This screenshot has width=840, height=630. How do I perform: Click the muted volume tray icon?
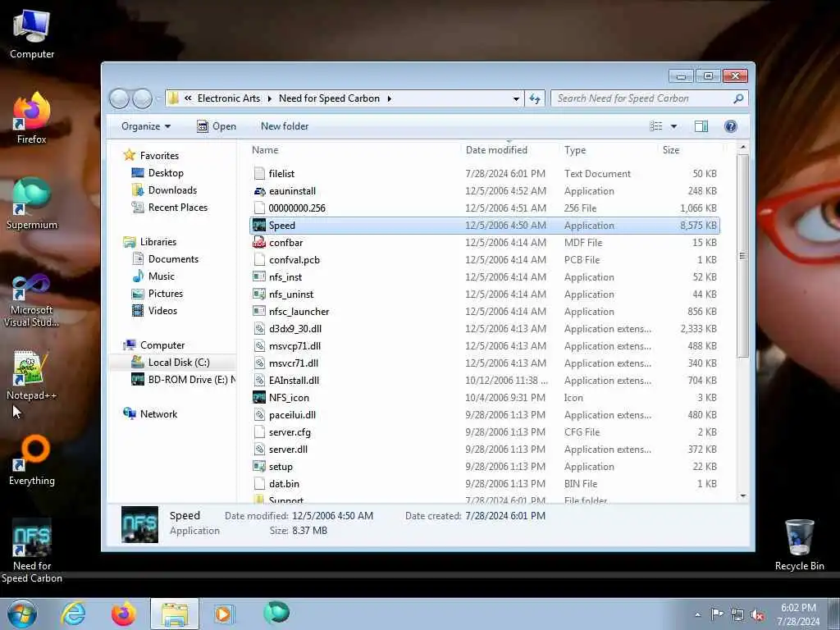(757, 614)
